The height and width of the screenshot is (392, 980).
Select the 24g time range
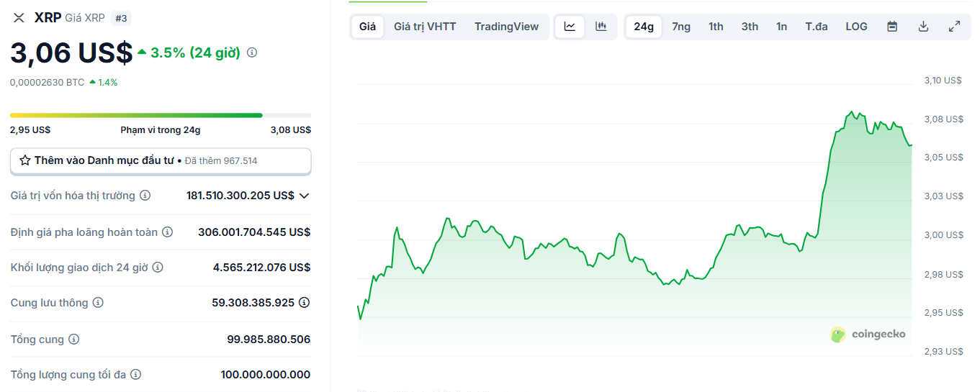[x=644, y=27]
